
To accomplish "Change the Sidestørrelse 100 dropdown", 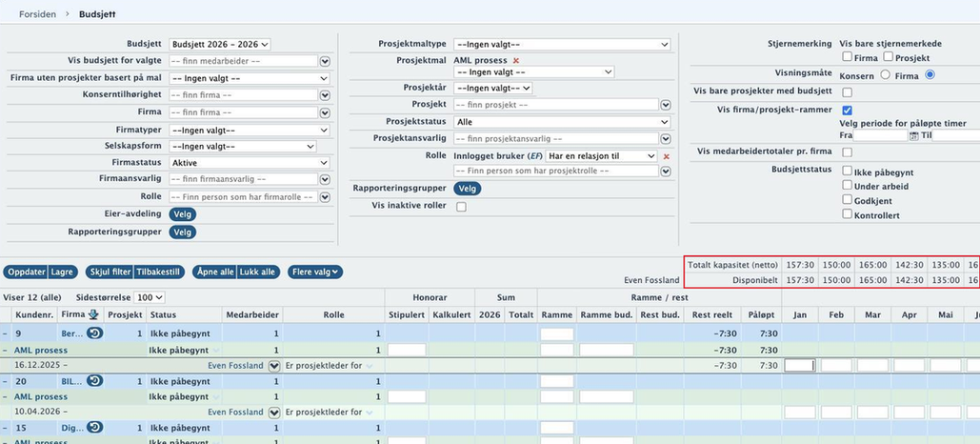I will coord(150,297).
